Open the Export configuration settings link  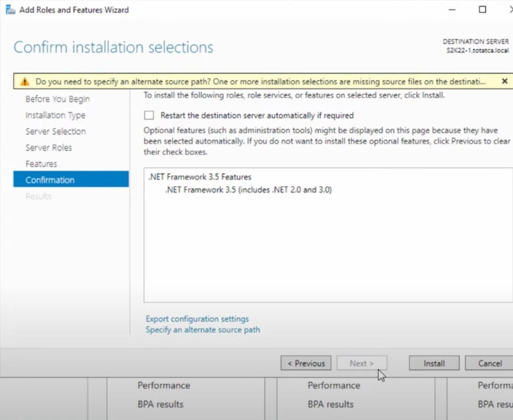[197, 319]
